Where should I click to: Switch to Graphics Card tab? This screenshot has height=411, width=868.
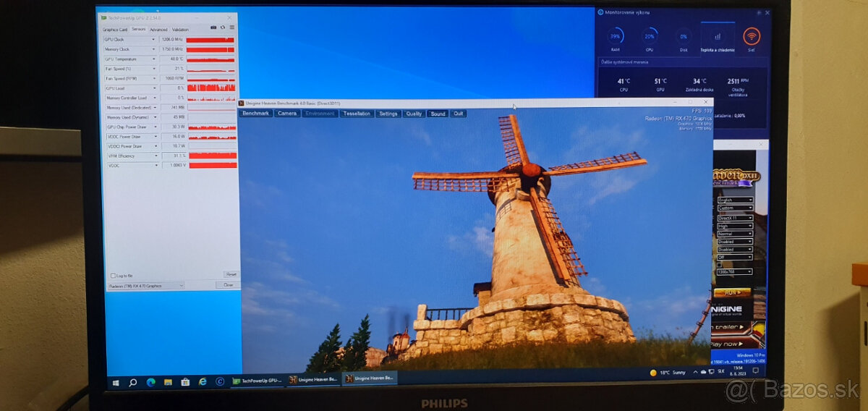coord(114,30)
